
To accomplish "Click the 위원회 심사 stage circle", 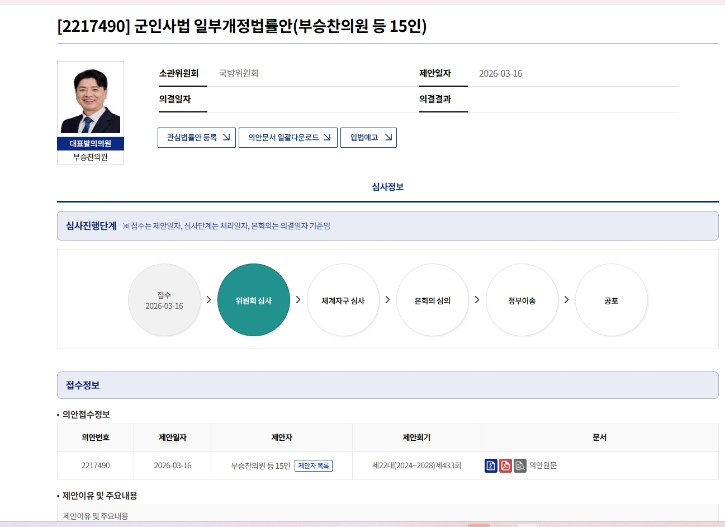I will [x=253, y=300].
